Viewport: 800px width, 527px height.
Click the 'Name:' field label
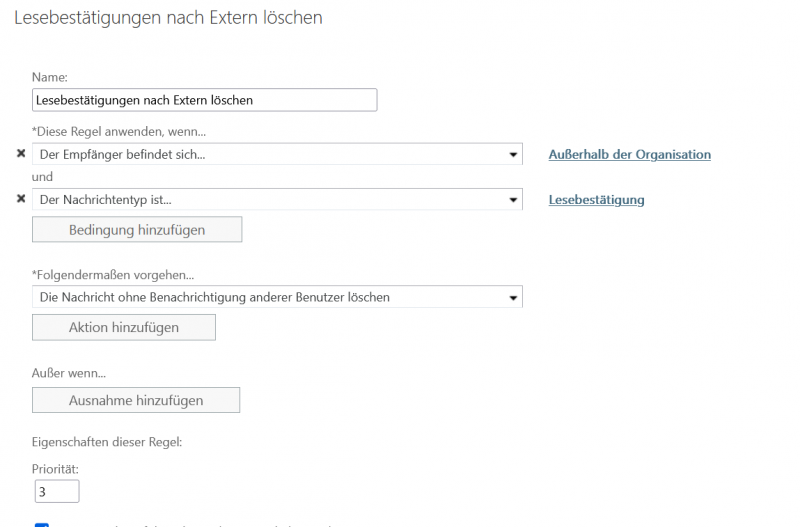[x=50, y=77]
